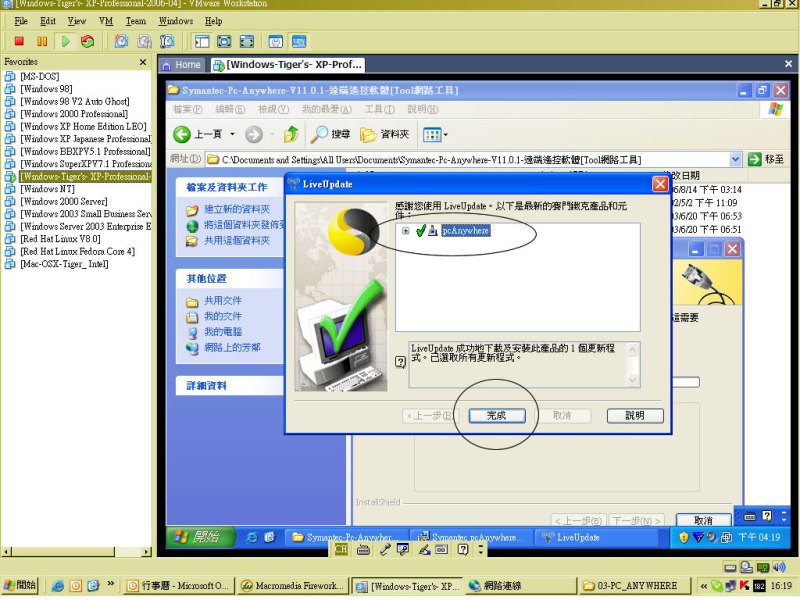This screenshot has height=600, width=800.
Task: Close the Favorites panel
Action: pos(143,62)
